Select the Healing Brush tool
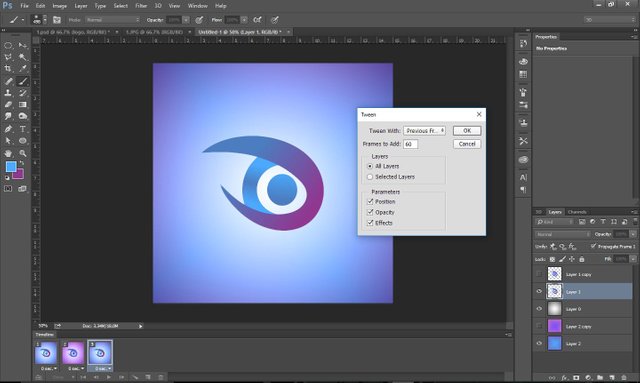 [8, 81]
